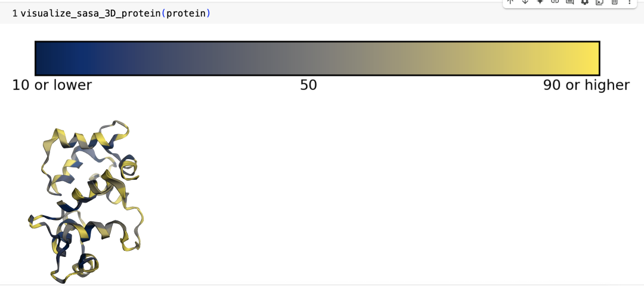Copy link to cell icon

pos(555,2)
